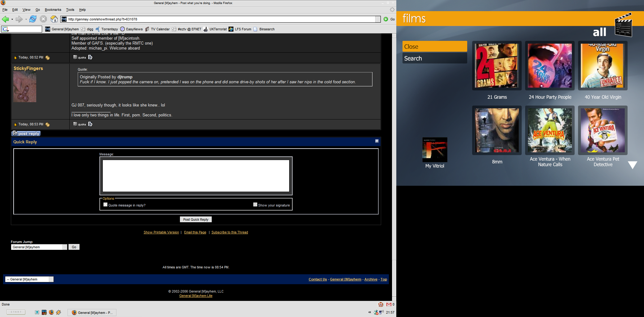The image size is (644, 317).
Task: Open the Show Printable Version link
Action: tap(161, 232)
